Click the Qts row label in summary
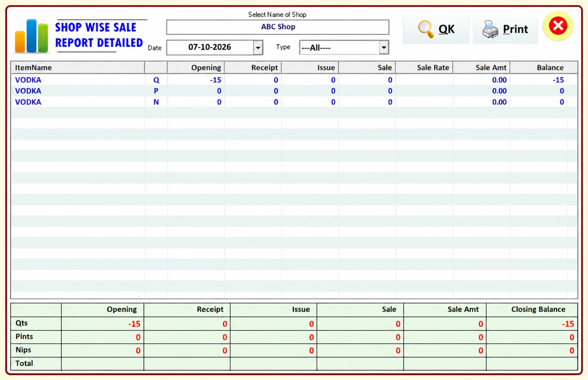 click(x=21, y=323)
